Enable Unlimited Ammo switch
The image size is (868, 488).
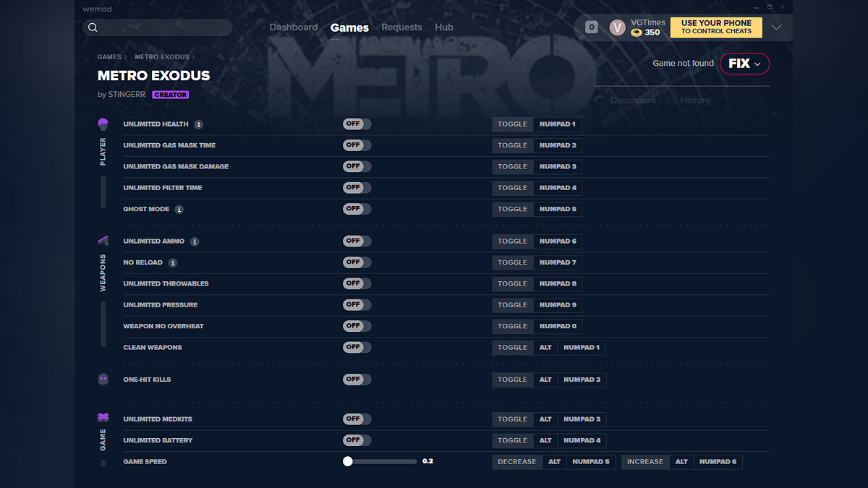point(357,241)
